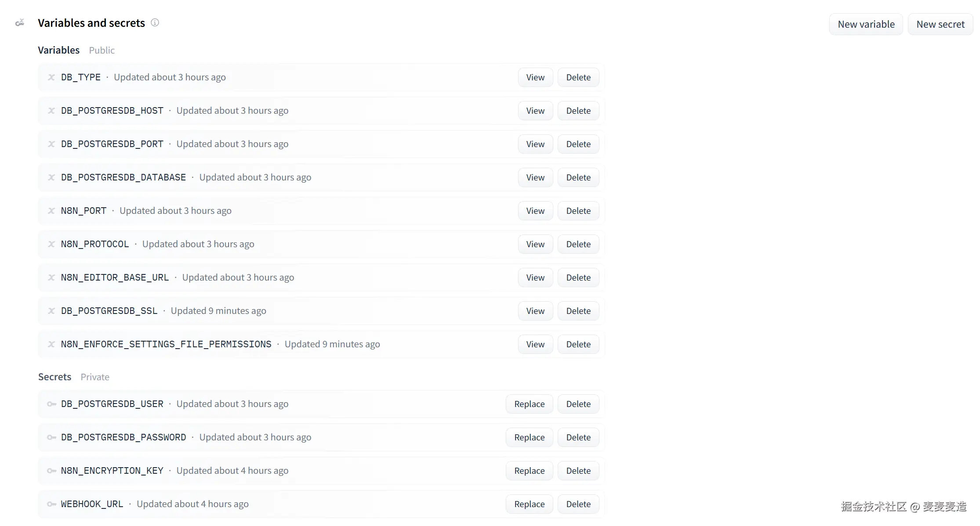Delete the DB_POSTGRESDB_DATABASE variable
Viewport: 980px width, 526px height.
[x=578, y=177]
